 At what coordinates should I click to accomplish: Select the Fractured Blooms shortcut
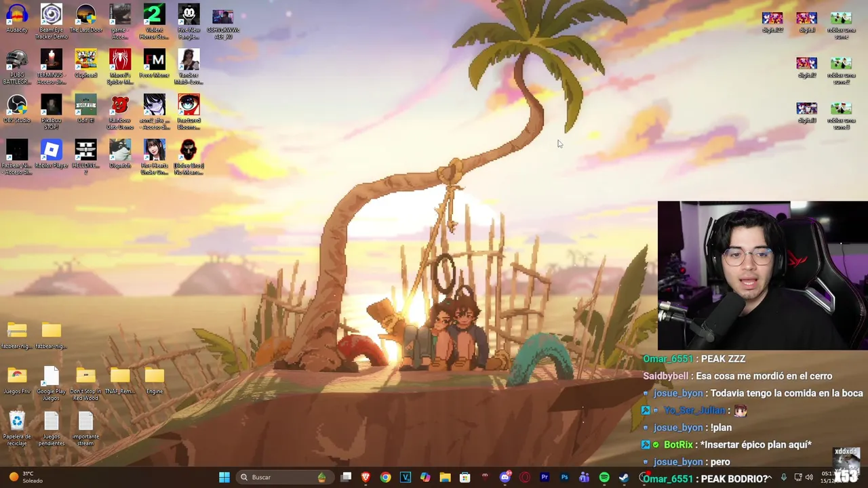pos(189,113)
